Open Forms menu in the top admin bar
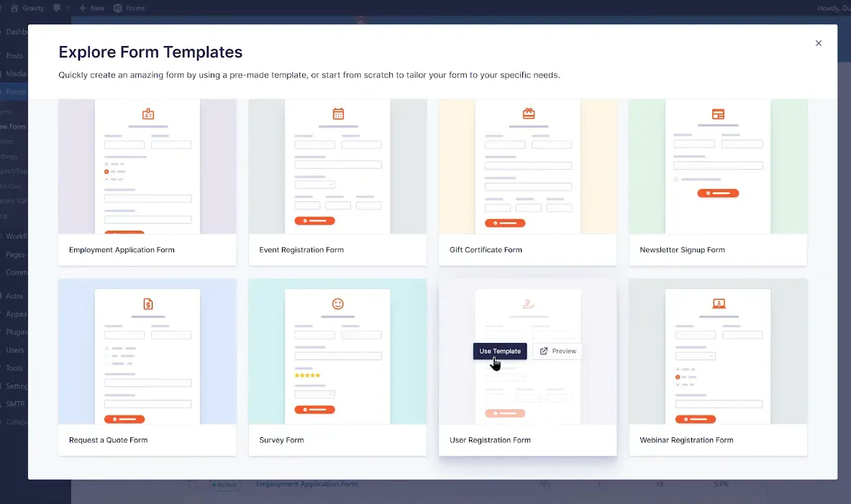The image size is (851, 504). 129,8
